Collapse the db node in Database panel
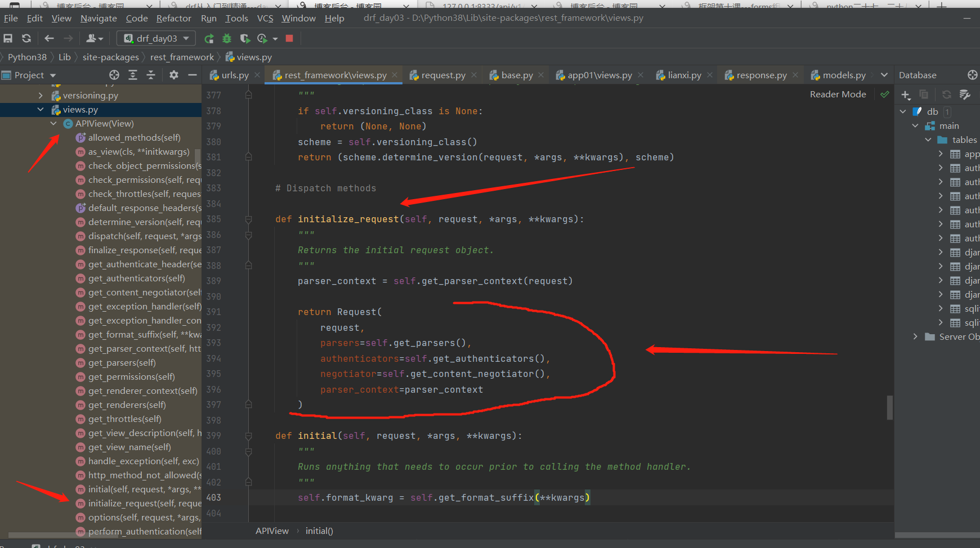The width and height of the screenshot is (980, 548). tap(903, 111)
